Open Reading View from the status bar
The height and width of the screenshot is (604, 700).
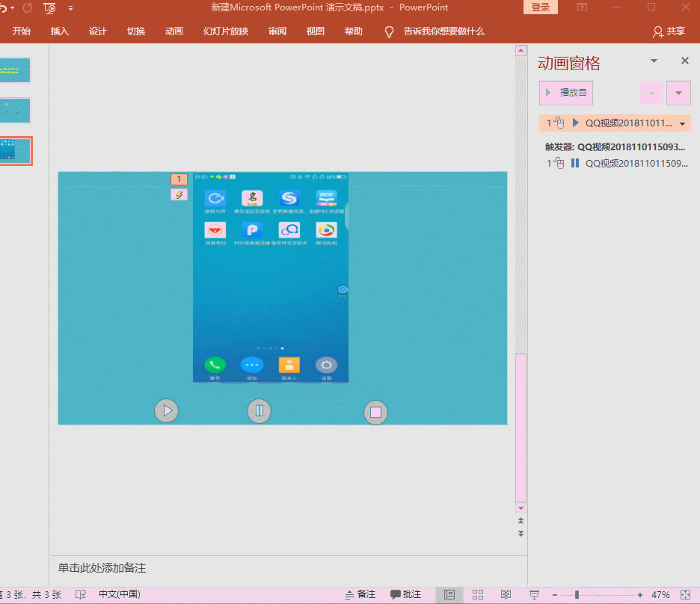coord(506,594)
